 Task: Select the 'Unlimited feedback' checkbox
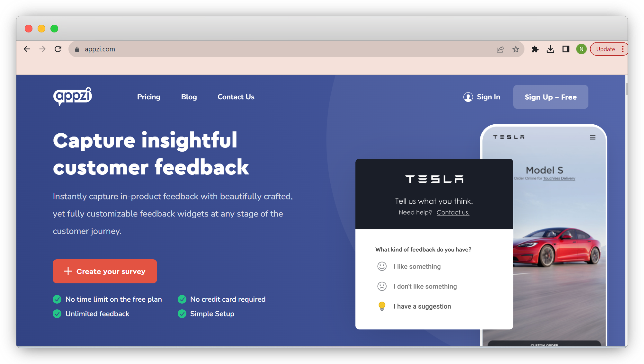58,314
